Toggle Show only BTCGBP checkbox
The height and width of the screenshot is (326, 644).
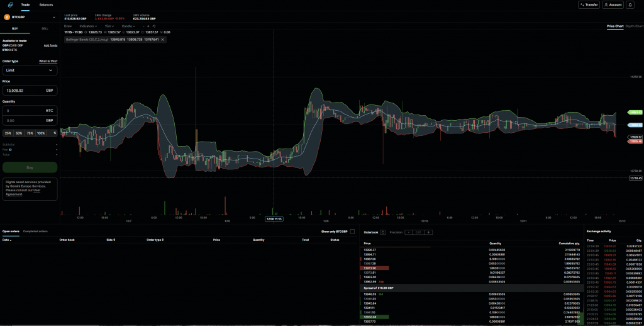(352, 232)
